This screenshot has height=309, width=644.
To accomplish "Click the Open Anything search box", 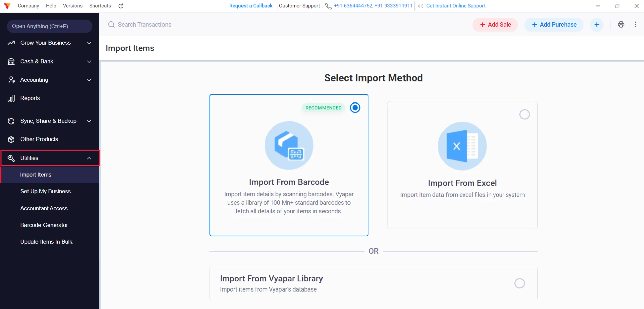I will pos(50,26).
